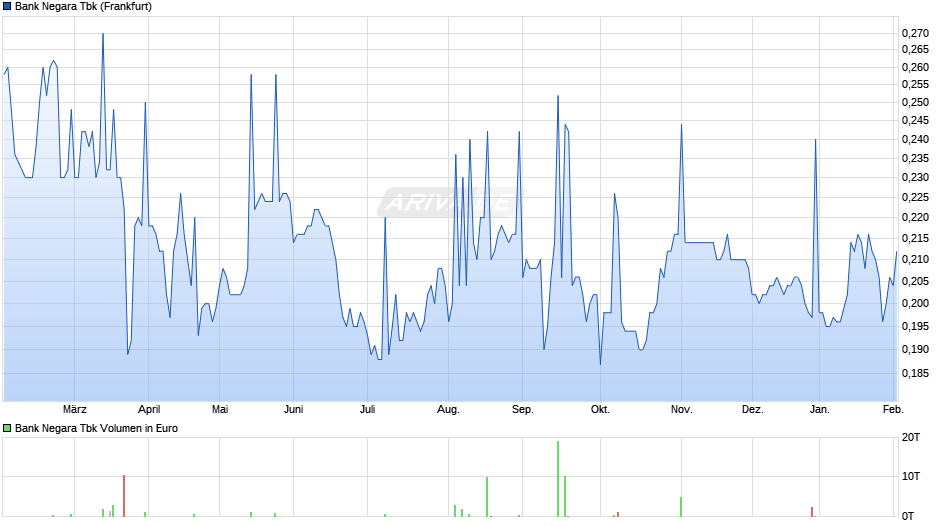Click the 20T volume axis label
This screenshot has width=940, height=526.
pyautogui.click(x=911, y=437)
